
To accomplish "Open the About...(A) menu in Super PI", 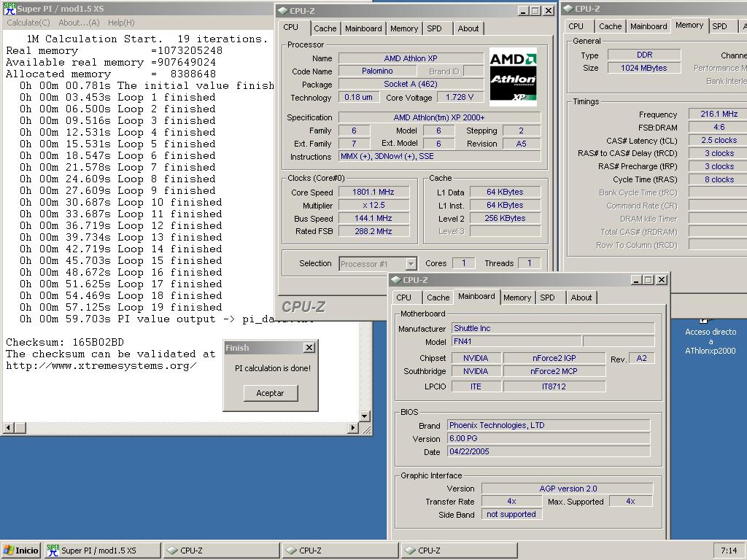I will (79, 23).
